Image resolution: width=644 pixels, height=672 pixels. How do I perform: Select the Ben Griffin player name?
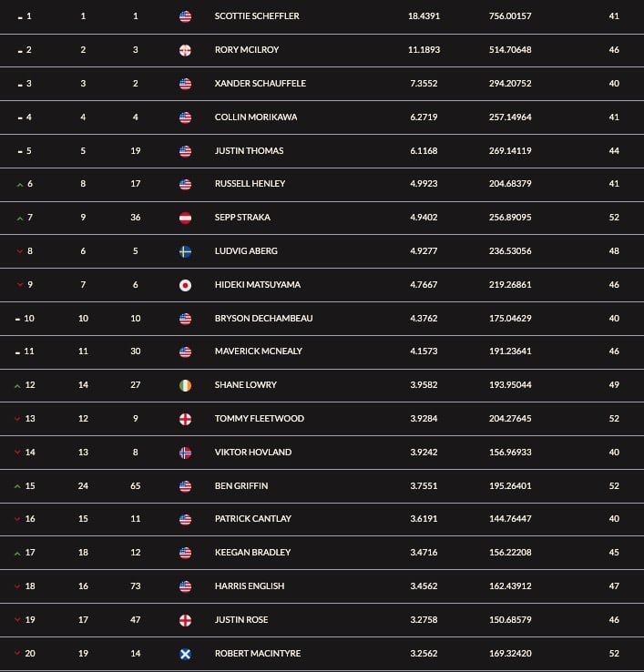point(241,486)
